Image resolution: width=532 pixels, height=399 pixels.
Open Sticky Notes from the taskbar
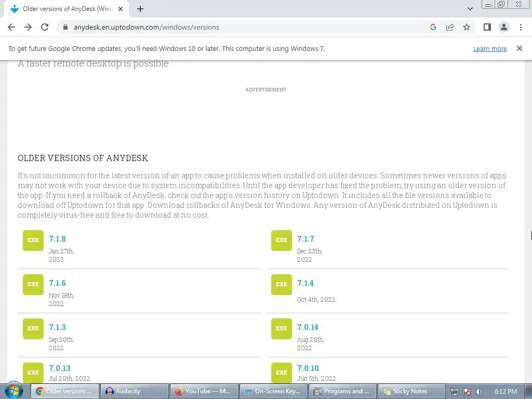[412, 391]
